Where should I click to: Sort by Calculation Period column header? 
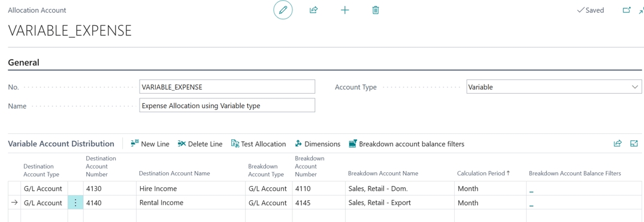click(483, 173)
